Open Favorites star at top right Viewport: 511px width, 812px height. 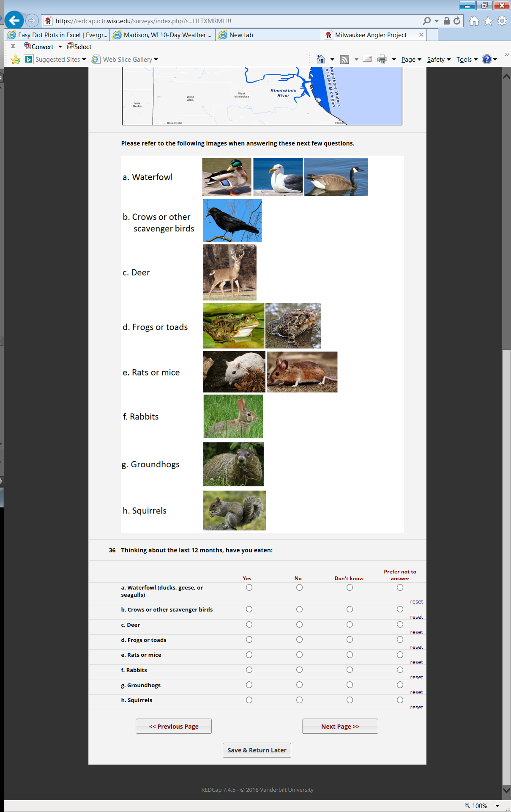(488, 21)
